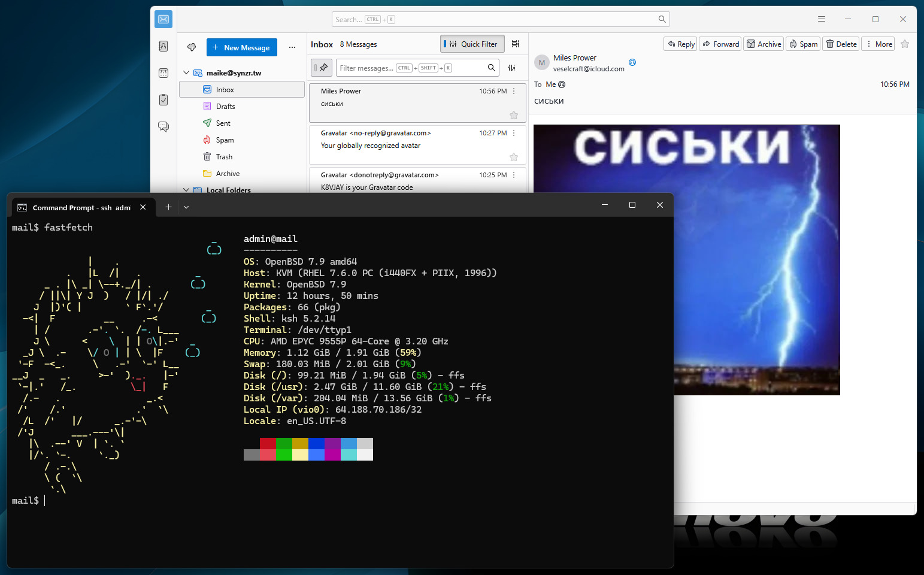Open the Calendar space icon
Image resolution: width=924 pixels, height=575 pixels.
coord(163,73)
